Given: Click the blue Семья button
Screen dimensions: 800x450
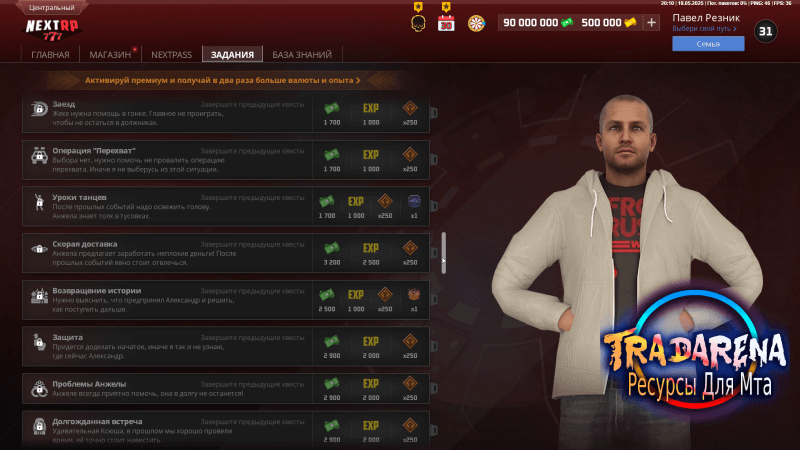Looking at the screenshot, I should pos(708,44).
